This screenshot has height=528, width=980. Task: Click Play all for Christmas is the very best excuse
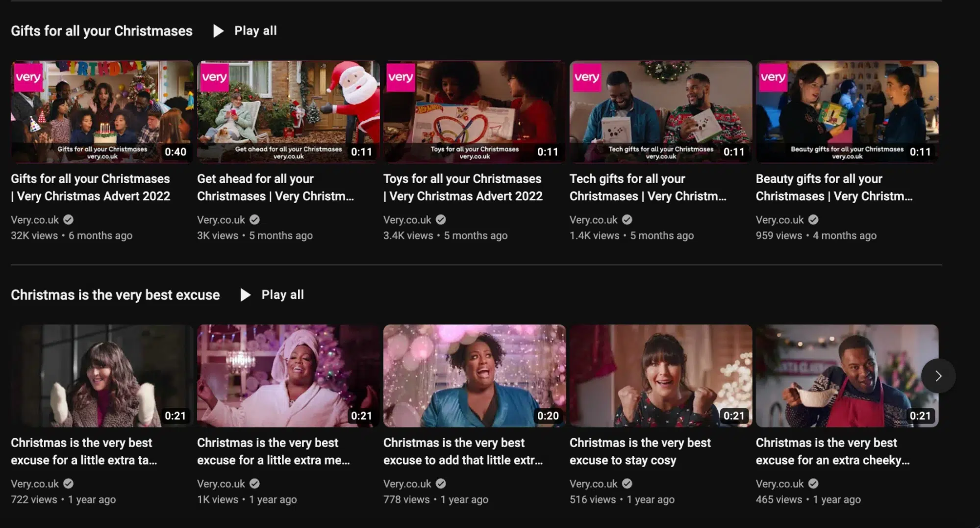coord(272,295)
